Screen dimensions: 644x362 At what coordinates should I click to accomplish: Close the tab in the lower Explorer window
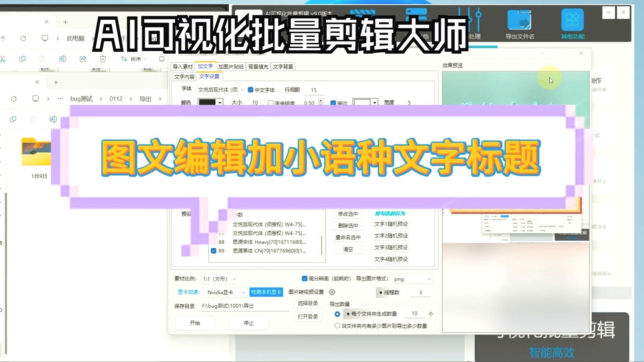37,82
